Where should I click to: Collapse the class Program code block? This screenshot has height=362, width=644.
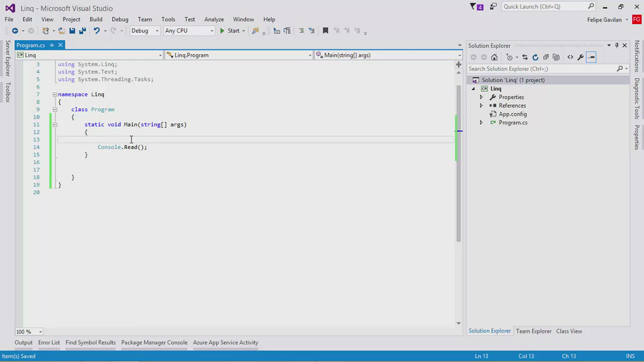55,110
